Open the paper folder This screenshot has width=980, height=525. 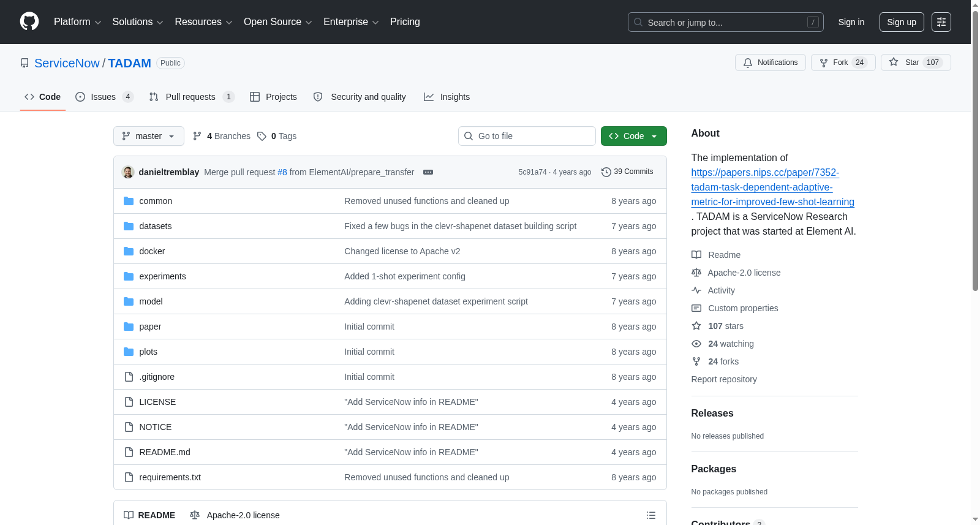point(150,327)
